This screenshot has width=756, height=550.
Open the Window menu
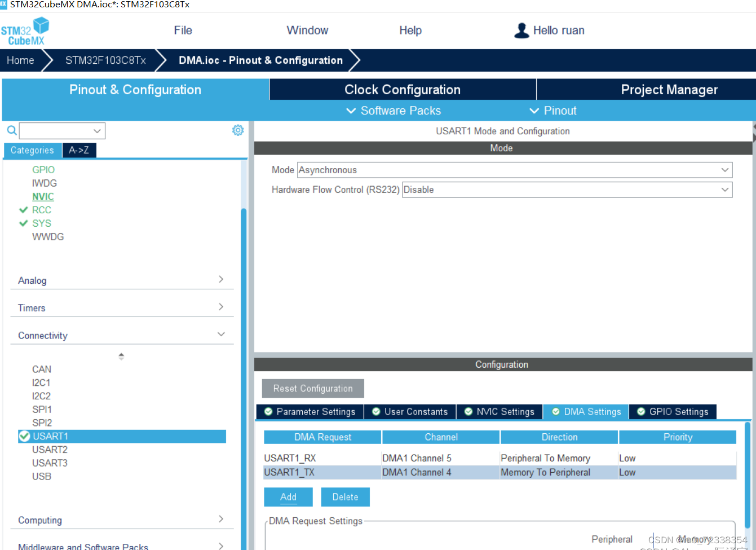[x=307, y=30]
